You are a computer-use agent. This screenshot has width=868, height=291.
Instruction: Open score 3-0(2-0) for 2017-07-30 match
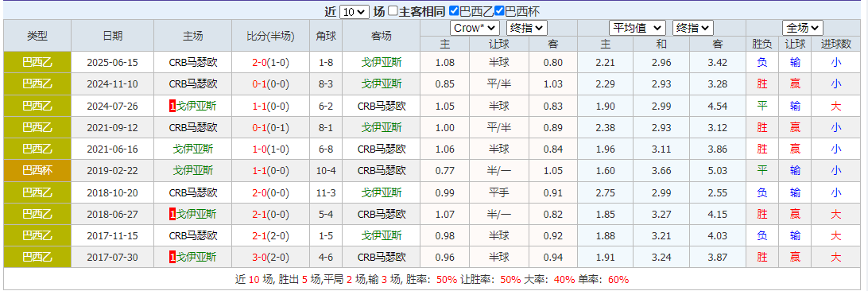[270, 258]
